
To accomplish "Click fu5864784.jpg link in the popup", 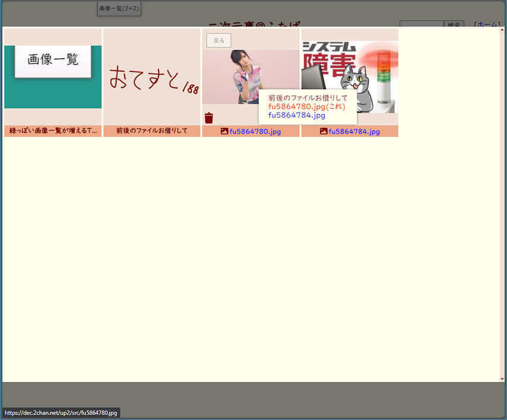I will [296, 115].
